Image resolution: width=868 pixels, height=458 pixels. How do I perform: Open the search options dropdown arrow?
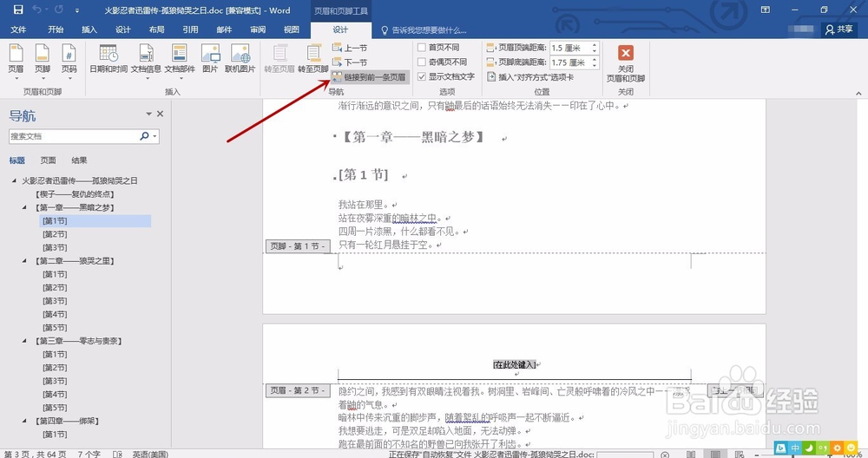(x=155, y=136)
